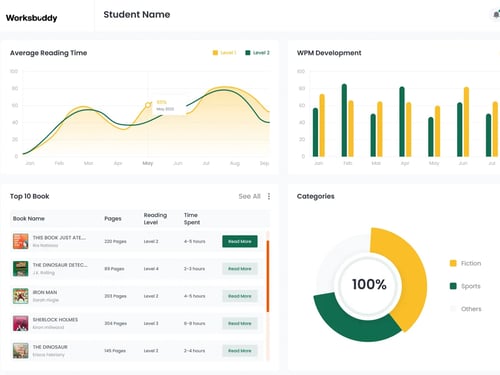Image resolution: width=500 pixels, height=375 pixels.
Task: Click the WPM Development title
Action: tap(329, 53)
